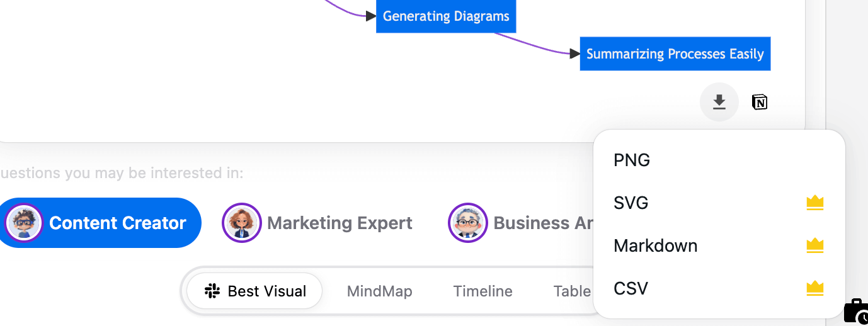Click the Content Creator avatar icon
The image size is (868, 326).
23,223
